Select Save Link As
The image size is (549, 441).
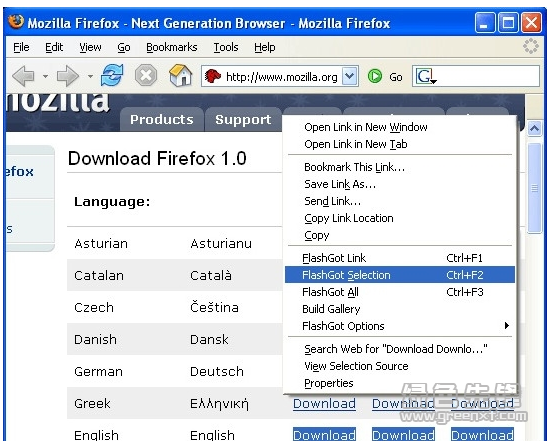[400, 184]
